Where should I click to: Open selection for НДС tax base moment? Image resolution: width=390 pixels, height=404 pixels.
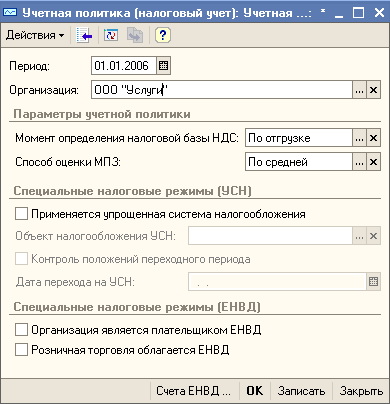coord(359,138)
